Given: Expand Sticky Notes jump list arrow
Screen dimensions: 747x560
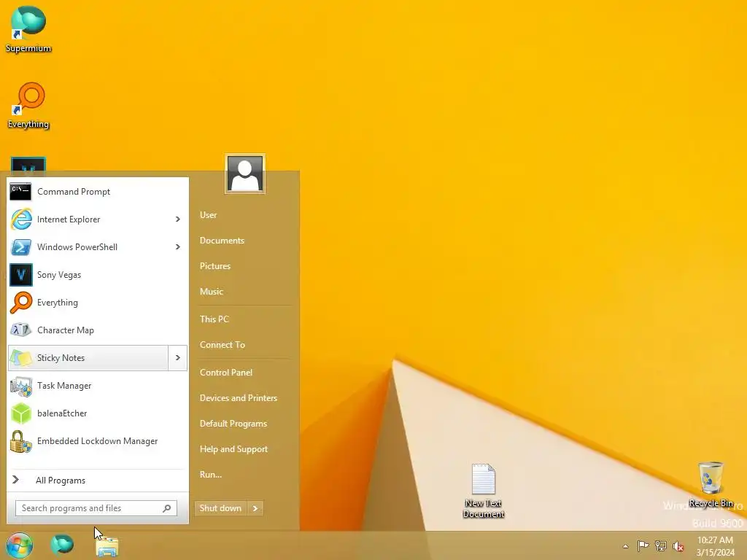Looking at the screenshot, I should [178, 357].
